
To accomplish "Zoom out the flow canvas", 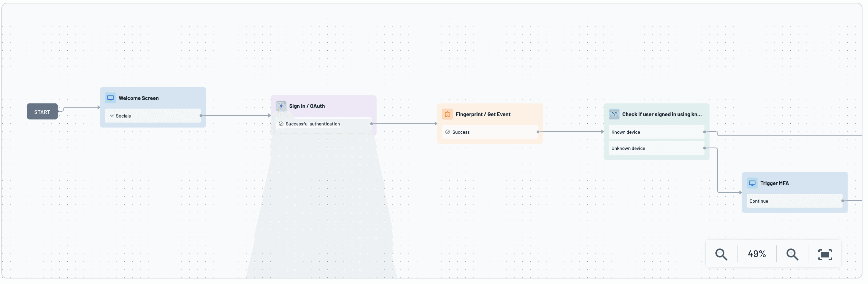I will tap(721, 254).
